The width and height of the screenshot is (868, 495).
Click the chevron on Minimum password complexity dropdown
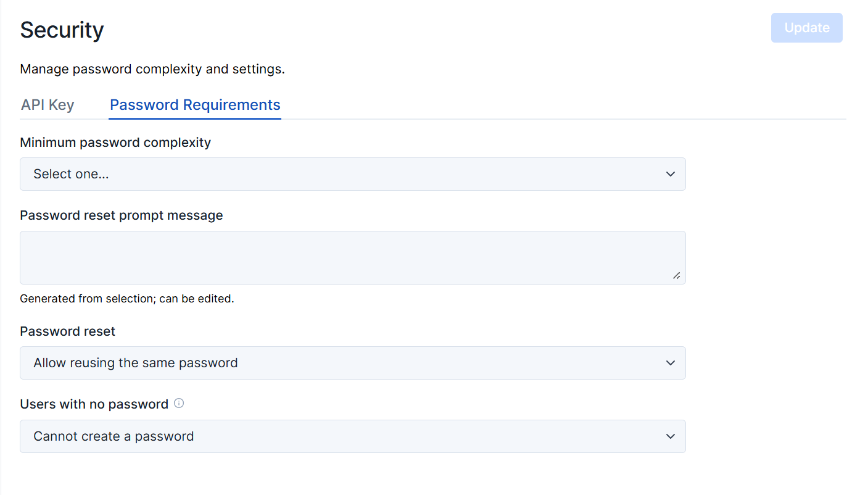click(x=671, y=174)
